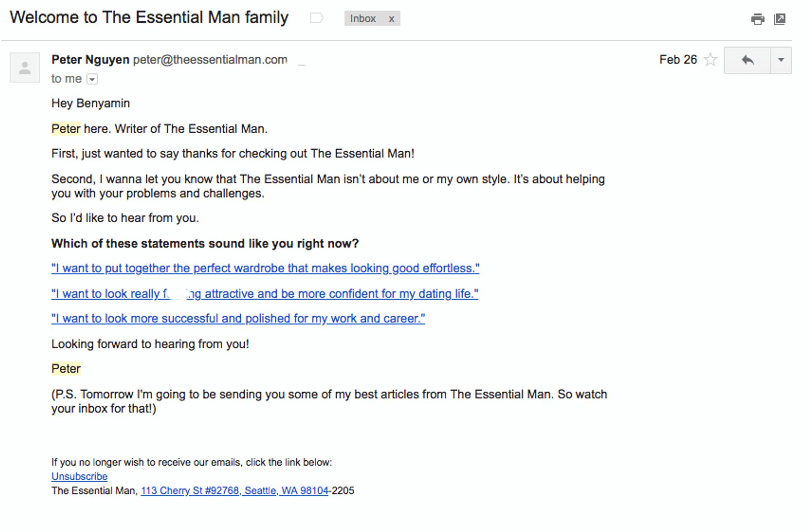Open the work and career statement link
The image size is (807, 532).
coord(238,319)
